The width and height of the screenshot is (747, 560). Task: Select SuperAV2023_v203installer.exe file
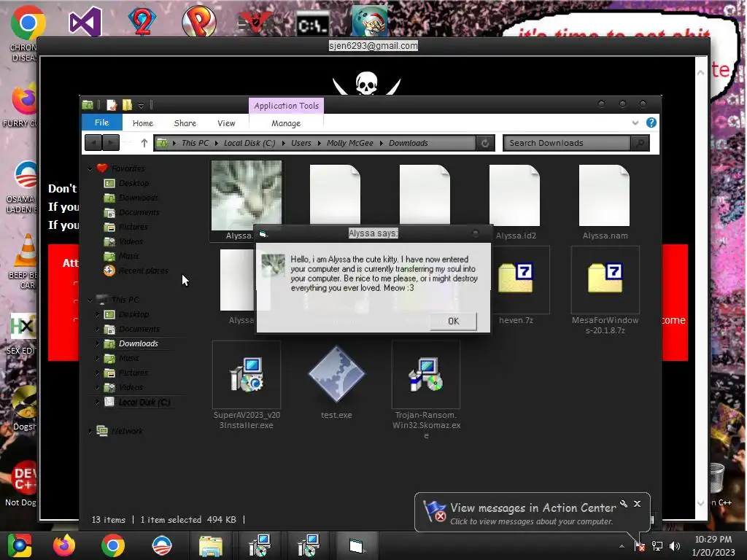point(247,385)
